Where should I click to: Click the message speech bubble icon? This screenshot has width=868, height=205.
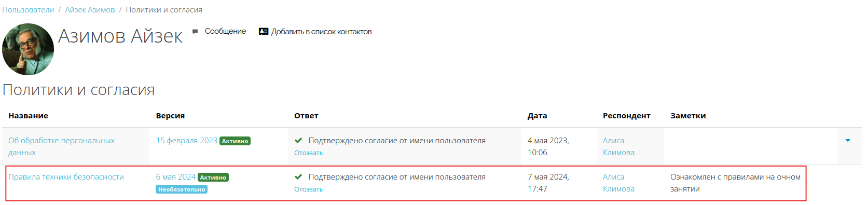tap(195, 32)
